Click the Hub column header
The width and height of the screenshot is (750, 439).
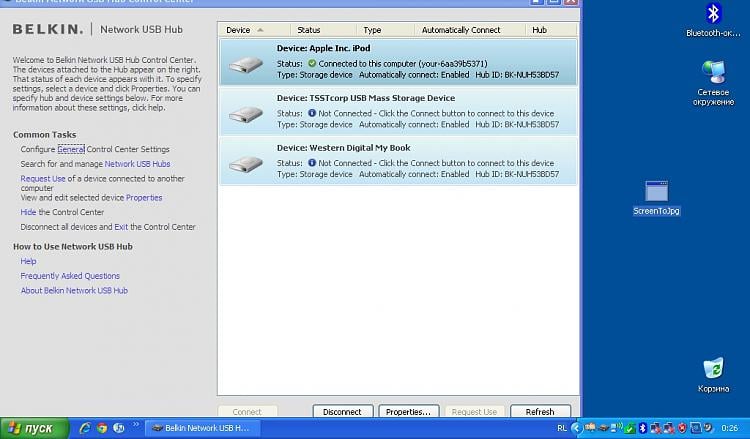(x=551, y=30)
